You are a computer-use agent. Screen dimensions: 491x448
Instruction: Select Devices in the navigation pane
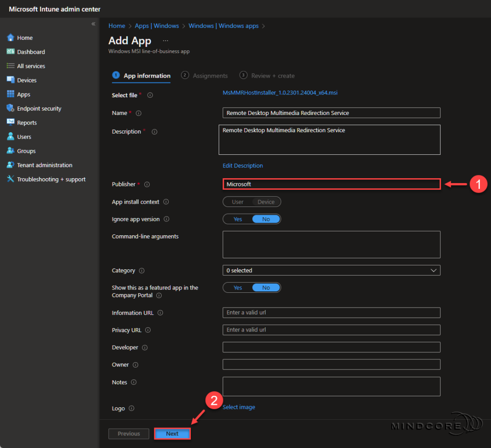pyautogui.click(x=27, y=80)
